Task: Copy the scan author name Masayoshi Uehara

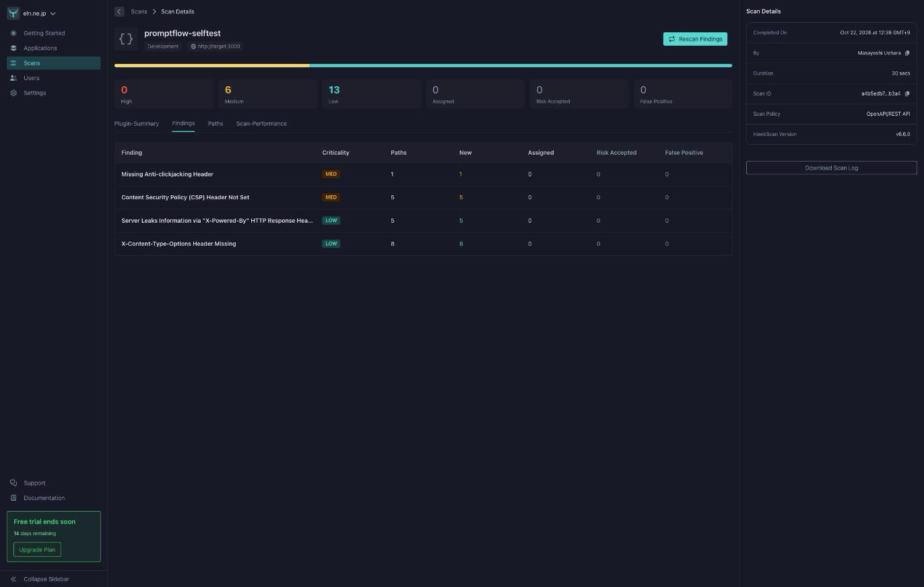Action: (907, 53)
